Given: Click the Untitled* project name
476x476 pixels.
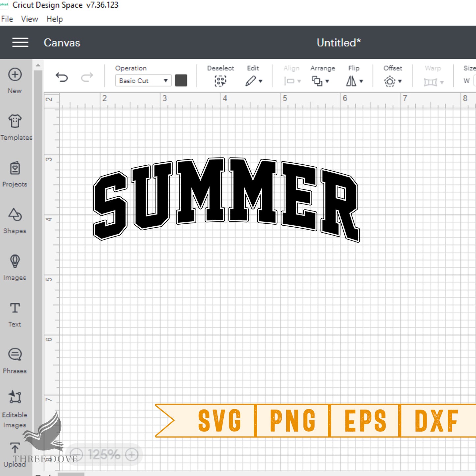Looking at the screenshot, I should pyautogui.click(x=339, y=42).
